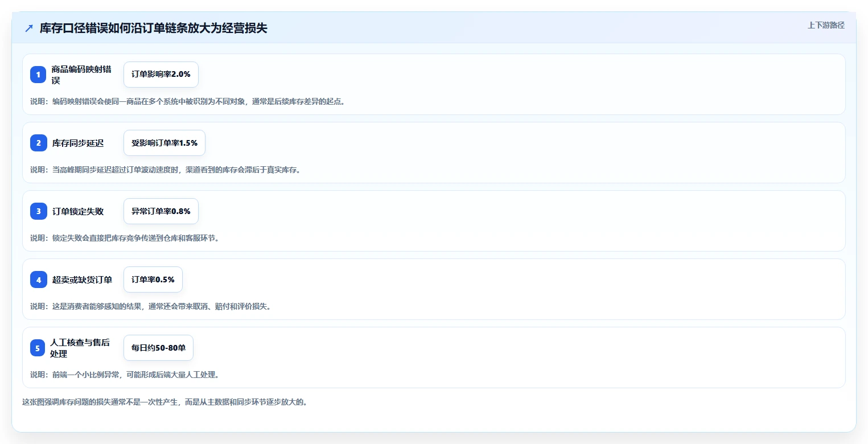Image resolution: width=868 pixels, height=444 pixels.
Task: Click description starting 编码映射错误会使同一商品
Action: tap(188, 102)
